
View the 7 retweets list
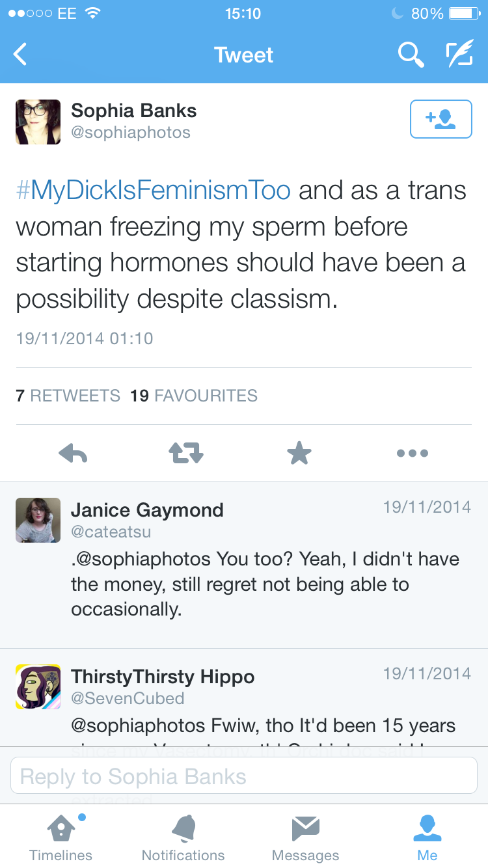[68, 396]
